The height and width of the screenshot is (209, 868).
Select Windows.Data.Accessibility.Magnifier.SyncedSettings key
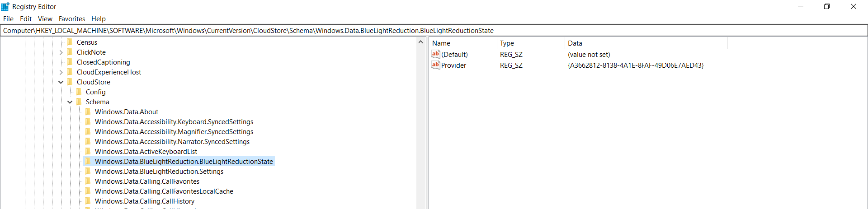174,132
